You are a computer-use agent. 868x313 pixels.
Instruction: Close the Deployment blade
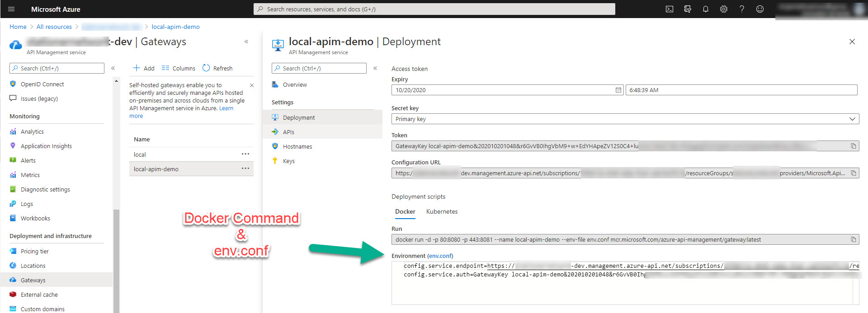point(852,42)
